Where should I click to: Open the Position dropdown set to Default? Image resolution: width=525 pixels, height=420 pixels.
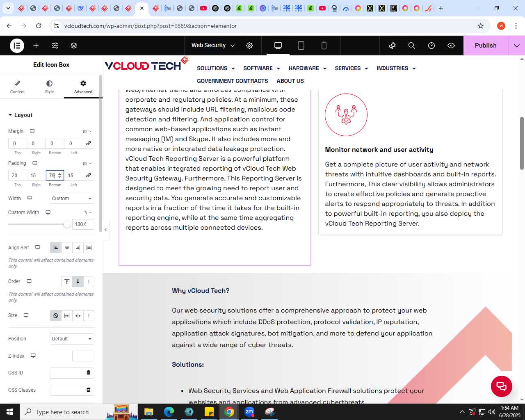pyautogui.click(x=72, y=339)
